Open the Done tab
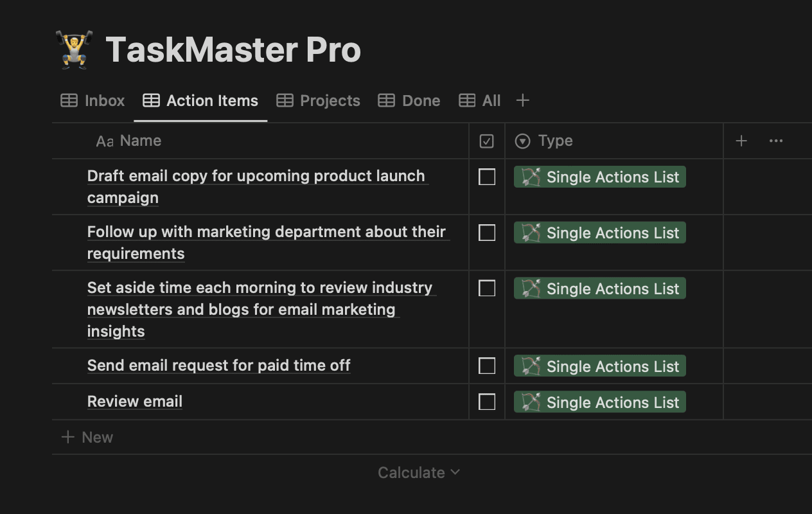This screenshot has width=812, height=514. click(409, 100)
